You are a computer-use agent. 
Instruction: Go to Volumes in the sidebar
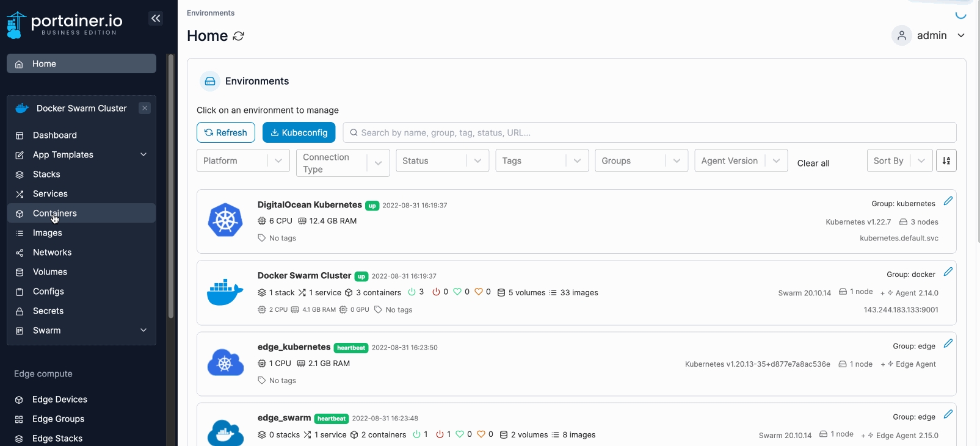(x=50, y=272)
